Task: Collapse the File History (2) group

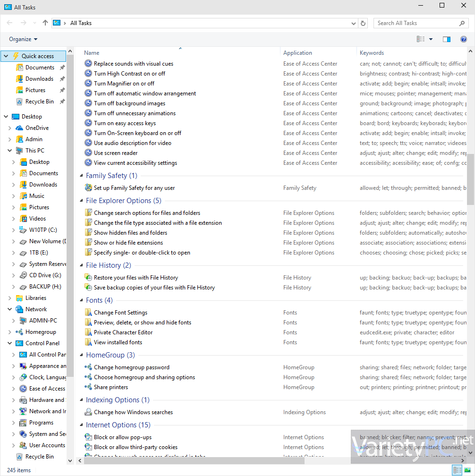Action: coord(81,265)
